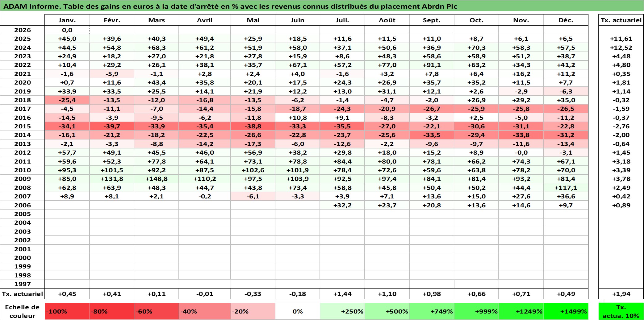Pick the +749% green legend swatch

432,311
